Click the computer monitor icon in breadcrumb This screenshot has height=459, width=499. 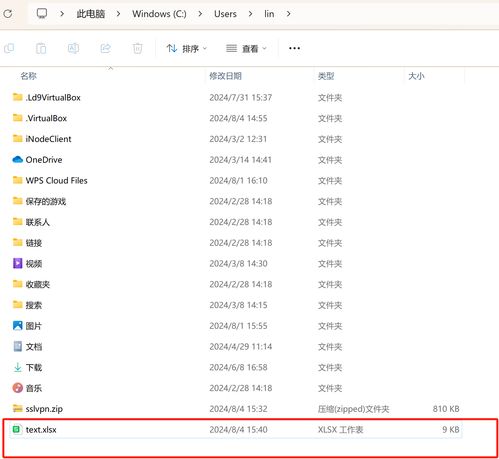tap(42, 14)
